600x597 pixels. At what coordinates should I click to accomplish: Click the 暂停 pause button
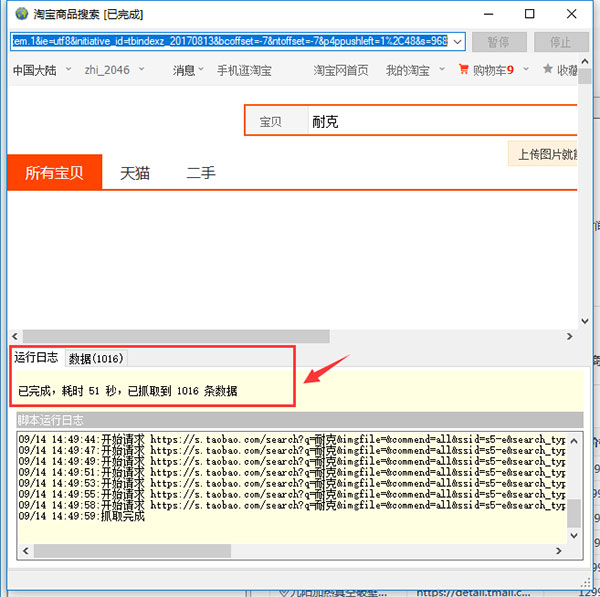(499, 41)
